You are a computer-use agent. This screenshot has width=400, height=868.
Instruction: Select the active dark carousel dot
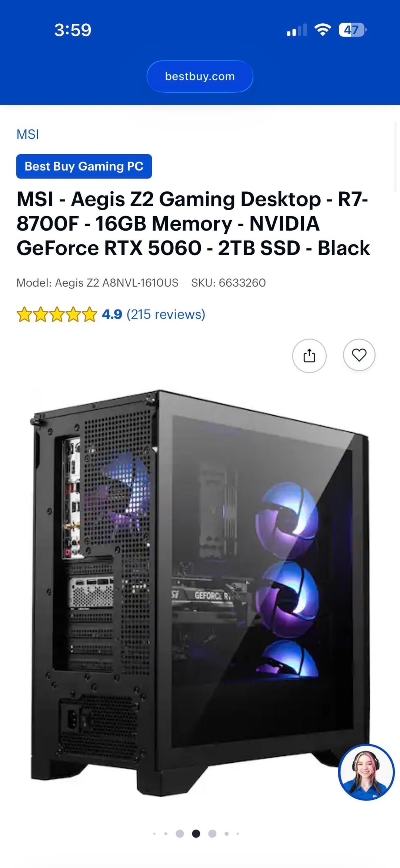[196, 834]
